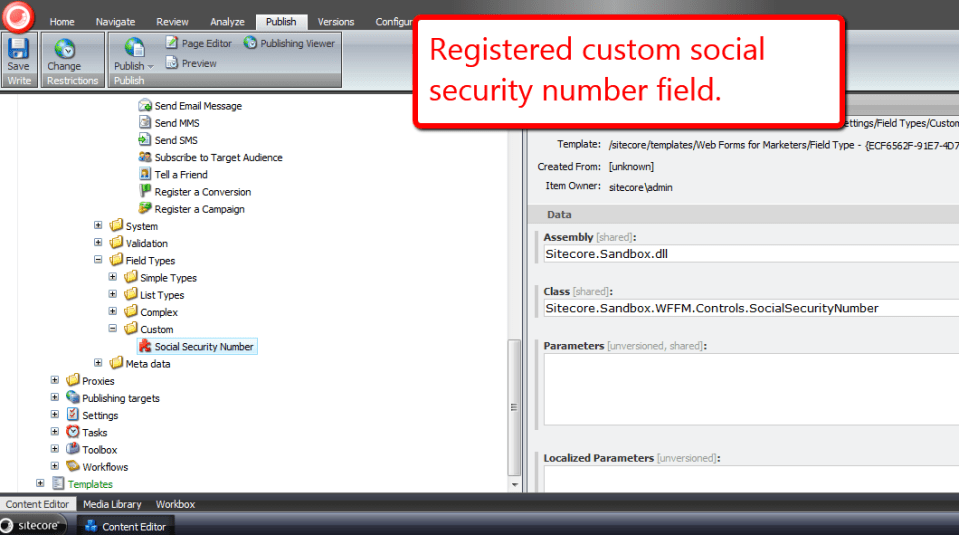Click the Workflows node icon

(x=73, y=466)
